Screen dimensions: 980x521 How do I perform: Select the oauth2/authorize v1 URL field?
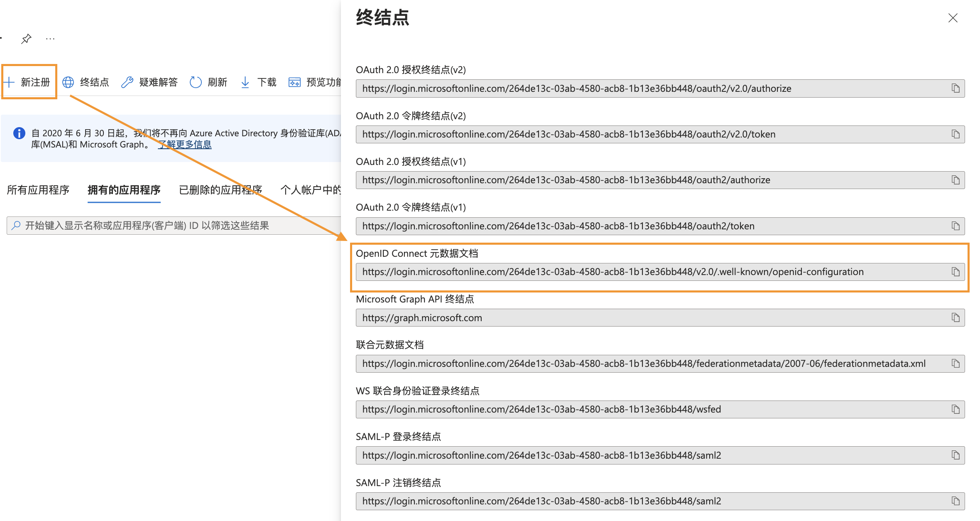coord(660,180)
